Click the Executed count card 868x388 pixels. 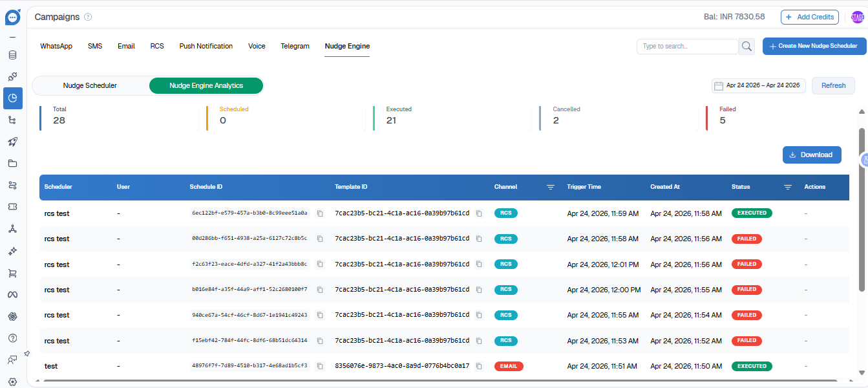pos(450,118)
